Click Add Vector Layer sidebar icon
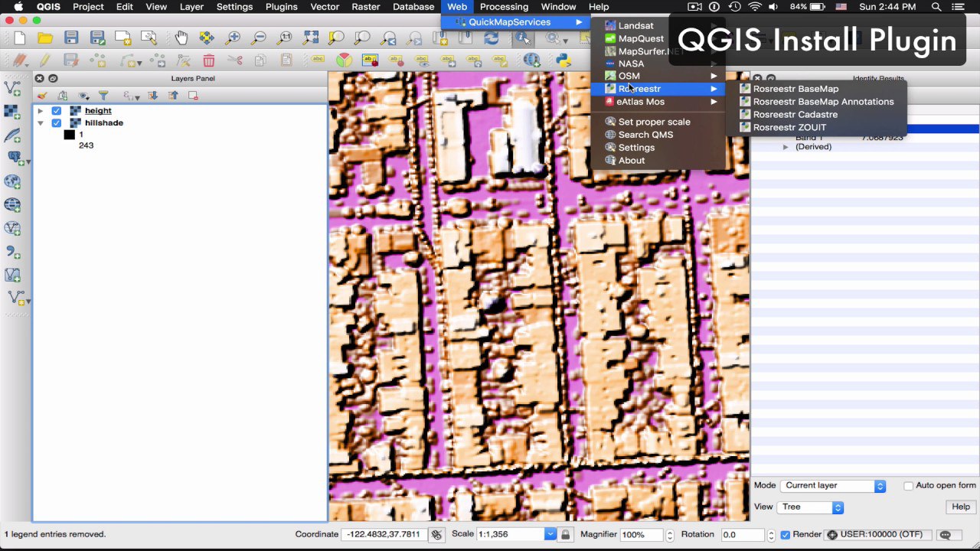The width and height of the screenshot is (980, 551). pyautogui.click(x=12, y=90)
